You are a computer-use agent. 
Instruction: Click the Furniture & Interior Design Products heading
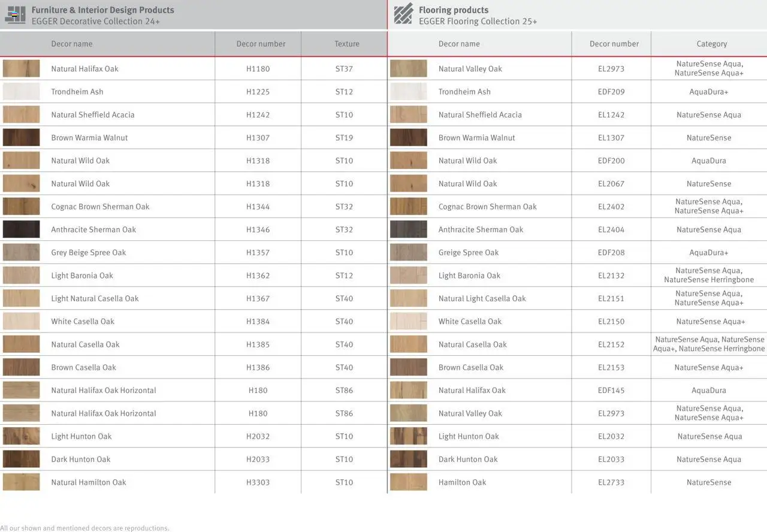[102, 10]
